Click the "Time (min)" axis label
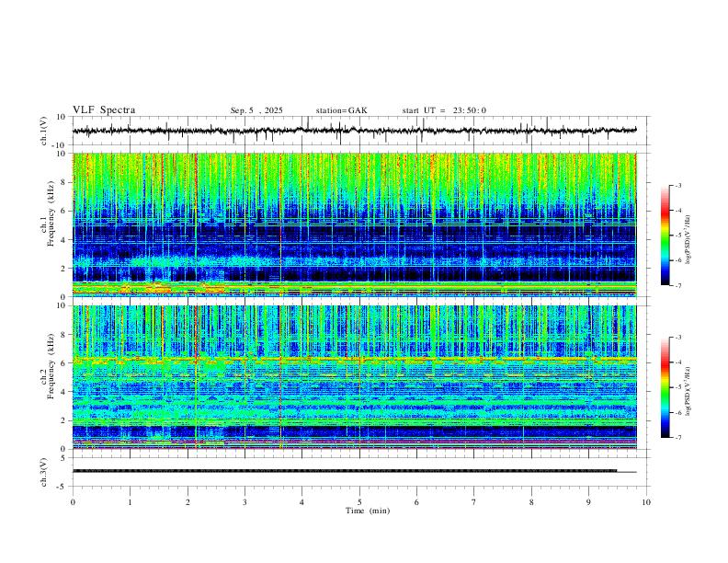Image resolution: width=728 pixels, height=563 pixels. [x=368, y=511]
